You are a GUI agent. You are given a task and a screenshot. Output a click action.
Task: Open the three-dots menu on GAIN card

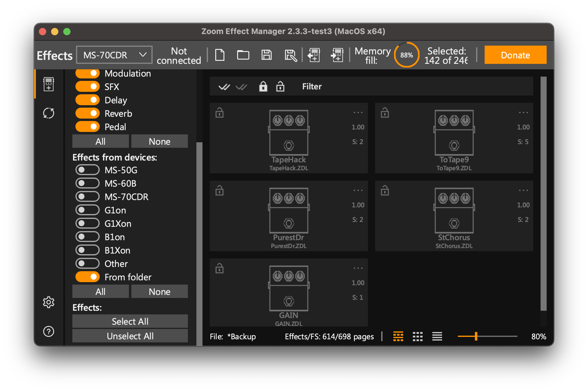coord(358,268)
